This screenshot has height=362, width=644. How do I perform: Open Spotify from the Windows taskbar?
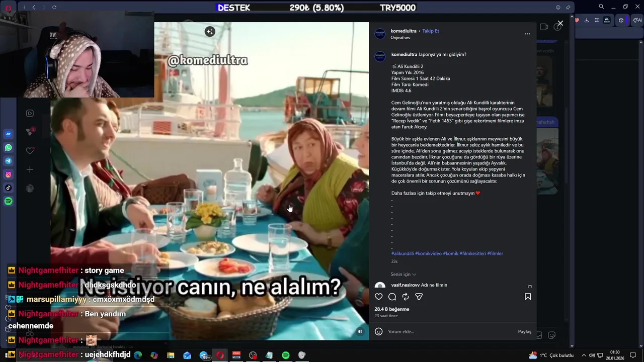pos(286,355)
